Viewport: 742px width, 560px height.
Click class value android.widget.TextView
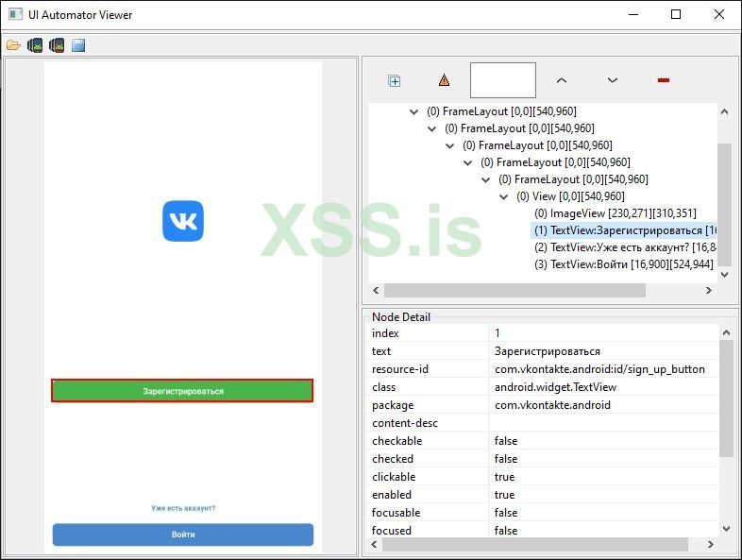555,387
